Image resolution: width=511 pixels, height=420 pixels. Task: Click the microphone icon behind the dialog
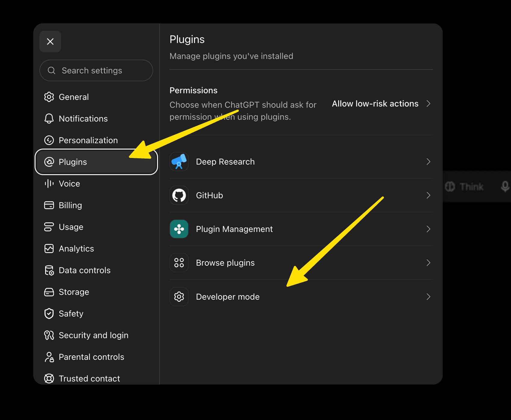click(x=505, y=187)
